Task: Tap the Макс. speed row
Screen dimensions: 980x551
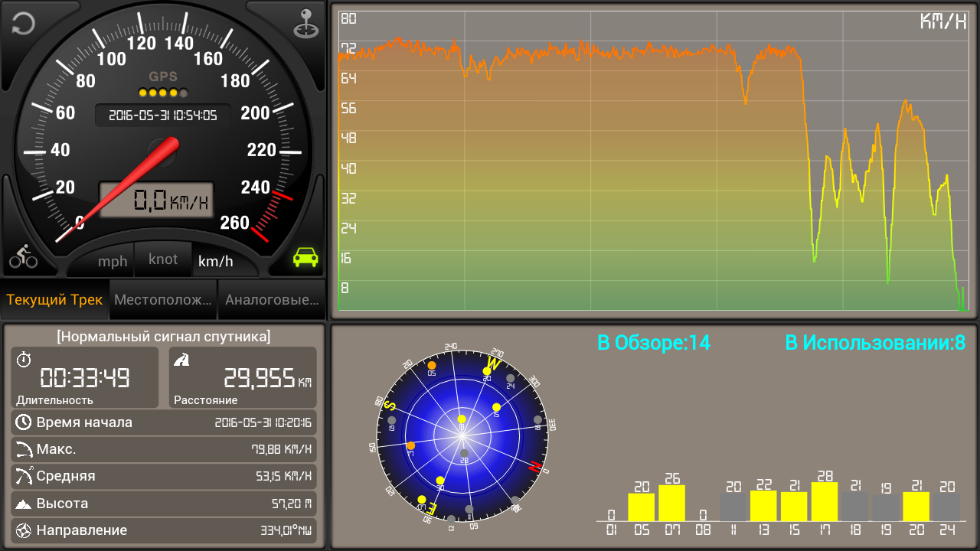Action: (x=163, y=449)
